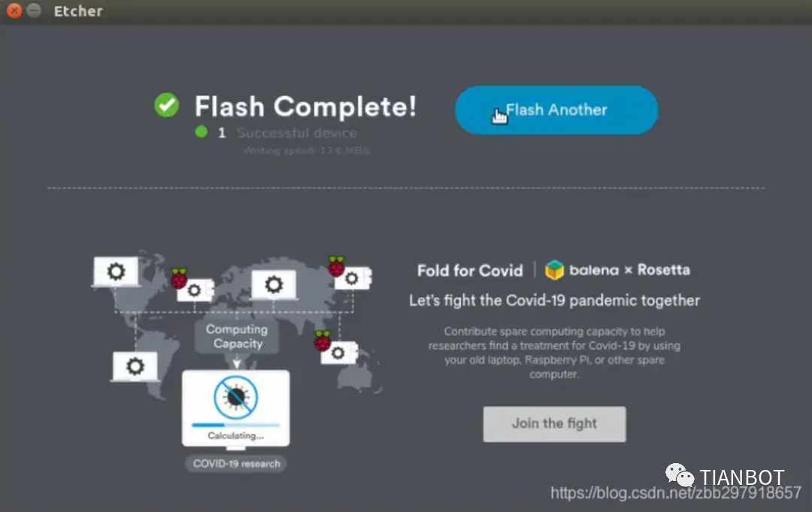Click the Calculating progress bar
Image resolution: width=812 pixels, height=512 pixels.
tap(235, 425)
